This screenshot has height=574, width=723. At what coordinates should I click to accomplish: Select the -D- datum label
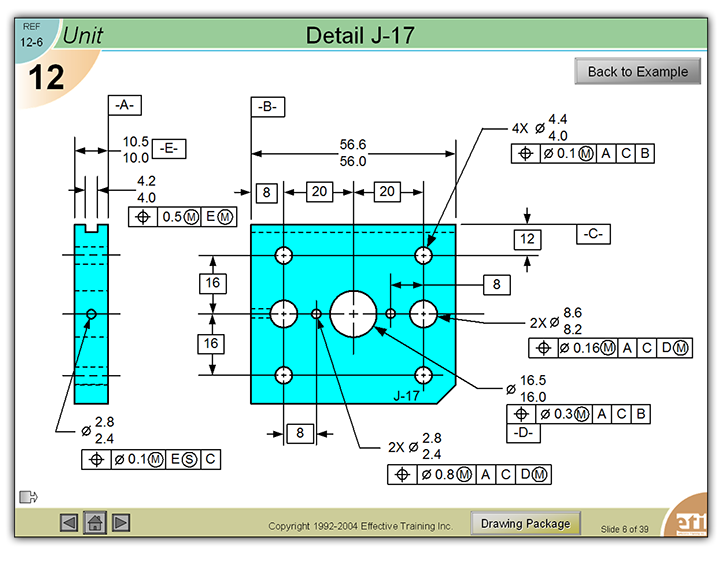[x=524, y=433]
